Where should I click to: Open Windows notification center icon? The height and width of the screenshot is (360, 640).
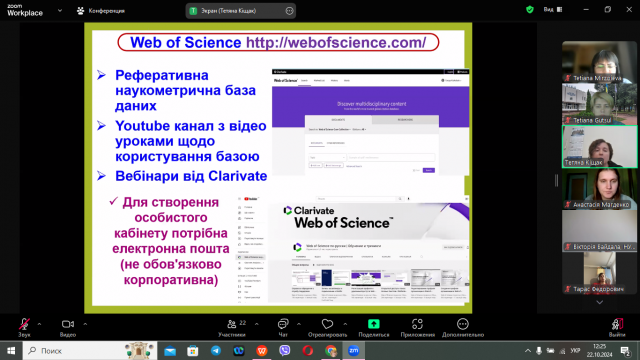(625, 351)
